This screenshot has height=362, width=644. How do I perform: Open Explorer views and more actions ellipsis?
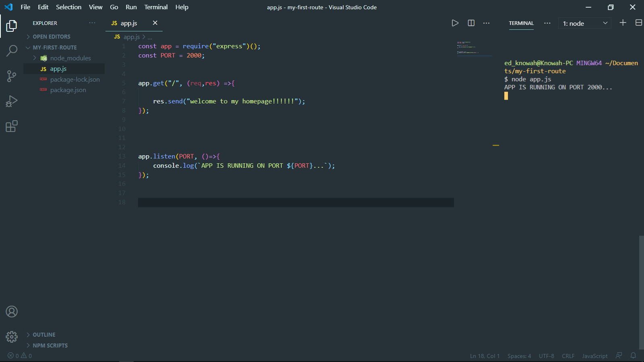pos(92,23)
